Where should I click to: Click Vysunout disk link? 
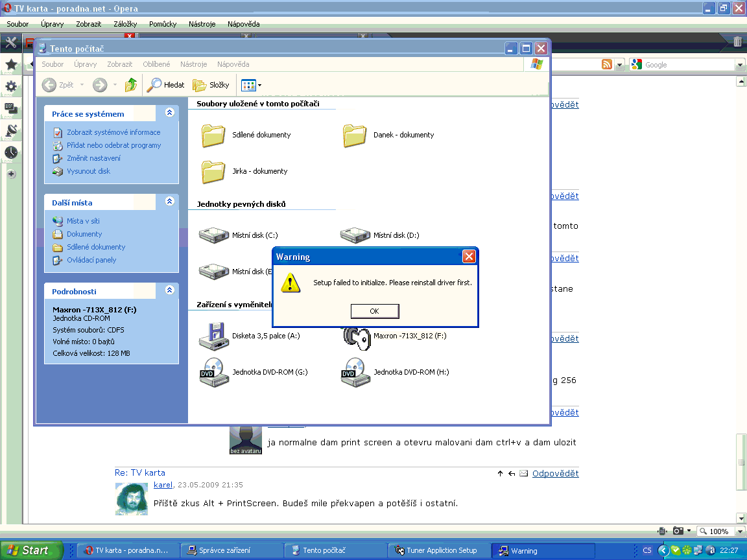pyautogui.click(x=88, y=171)
